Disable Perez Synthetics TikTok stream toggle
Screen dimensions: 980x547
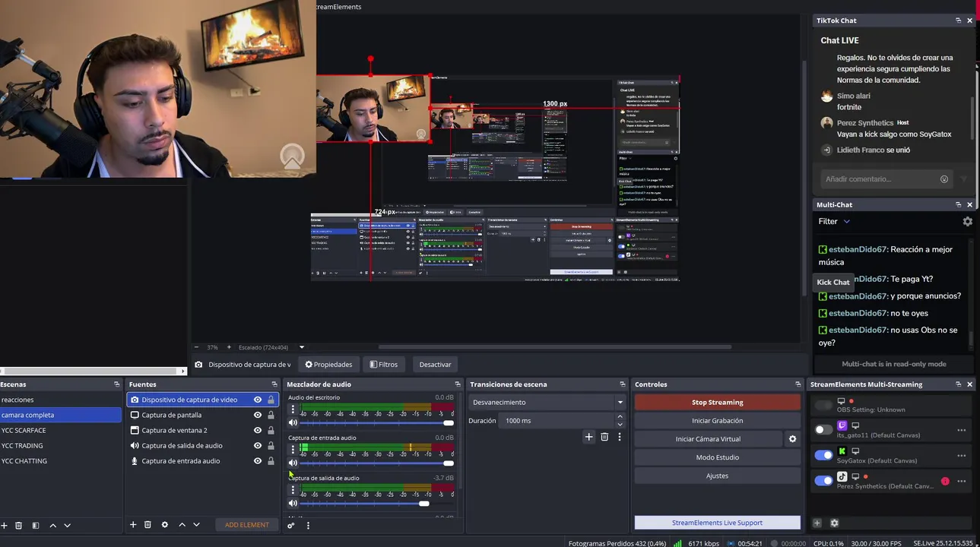tap(823, 480)
